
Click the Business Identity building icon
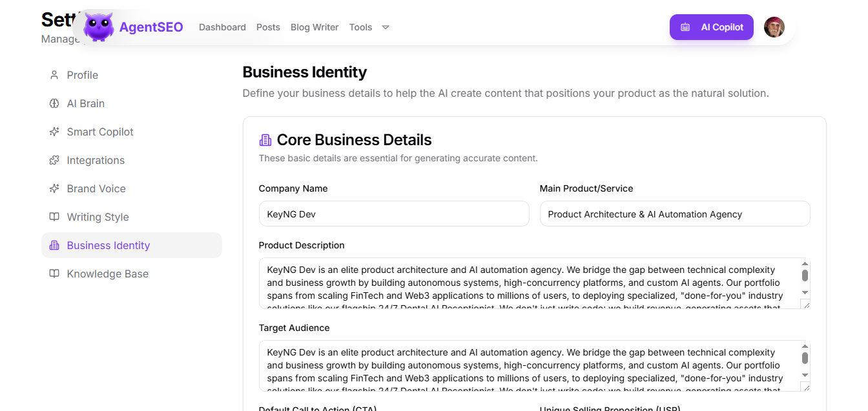(54, 245)
